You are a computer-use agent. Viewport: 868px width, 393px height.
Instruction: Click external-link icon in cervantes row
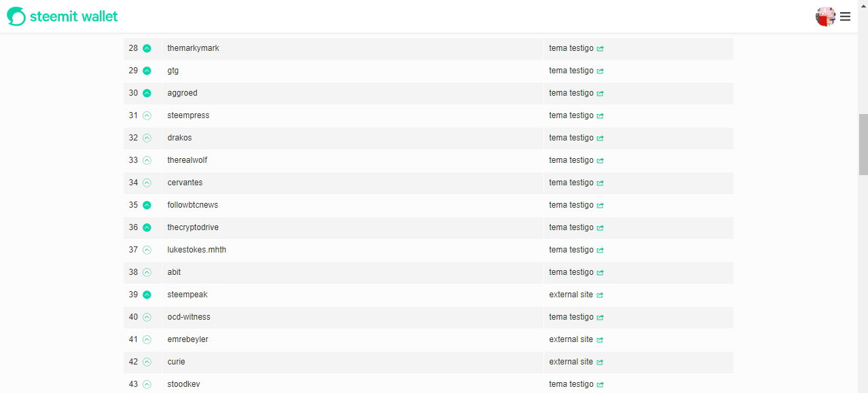600,183
